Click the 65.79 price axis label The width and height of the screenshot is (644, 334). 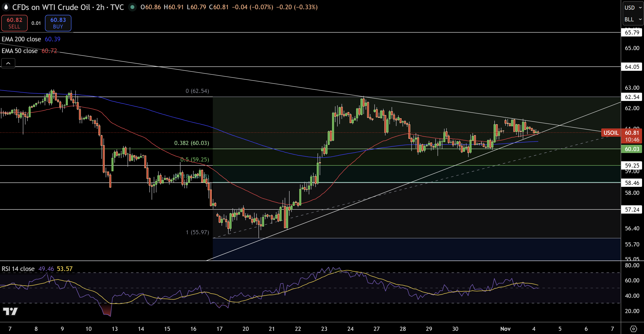pyautogui.click(x=632, y=32)
